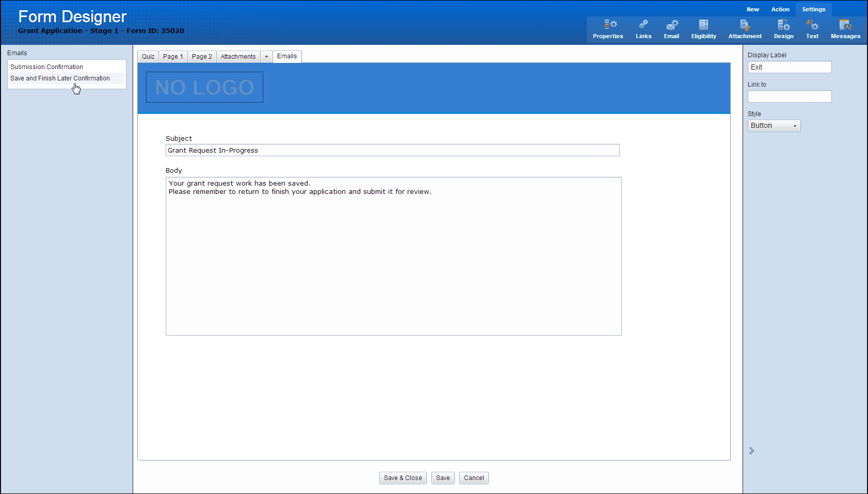Open the Action menu
This screenshot has width=868, height=494.
pos(780,9)
